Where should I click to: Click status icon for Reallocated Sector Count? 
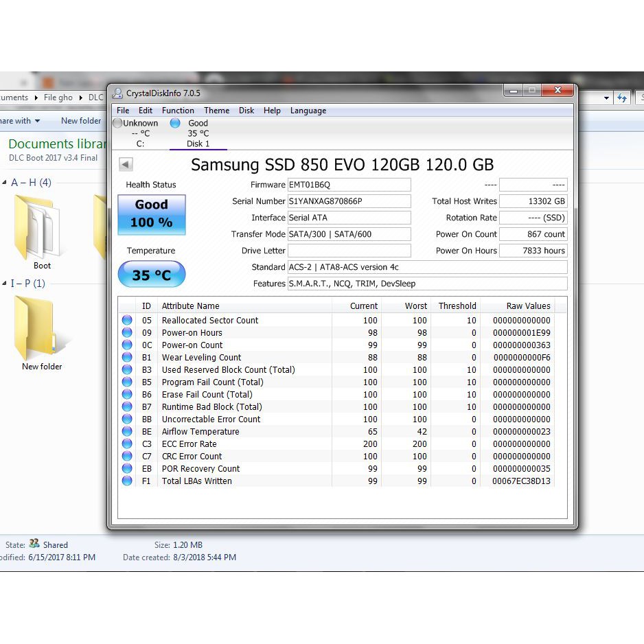pos(127,320)
